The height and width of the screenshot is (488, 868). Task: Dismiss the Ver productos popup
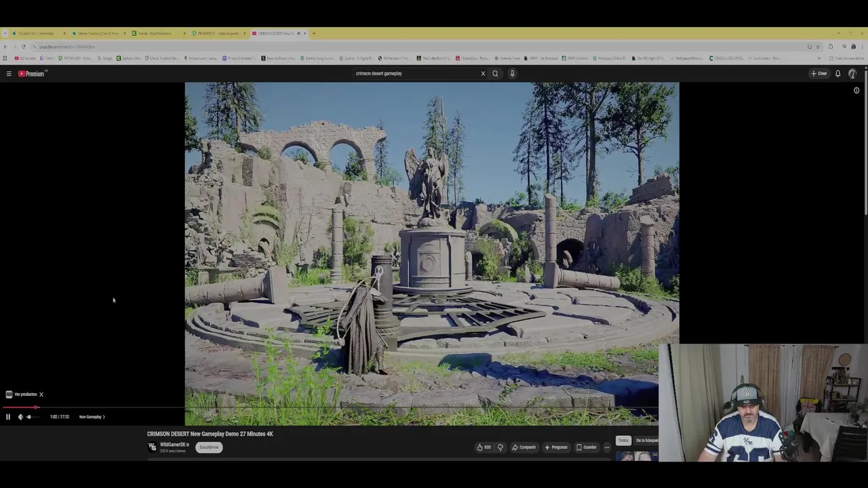click(41, 394)
